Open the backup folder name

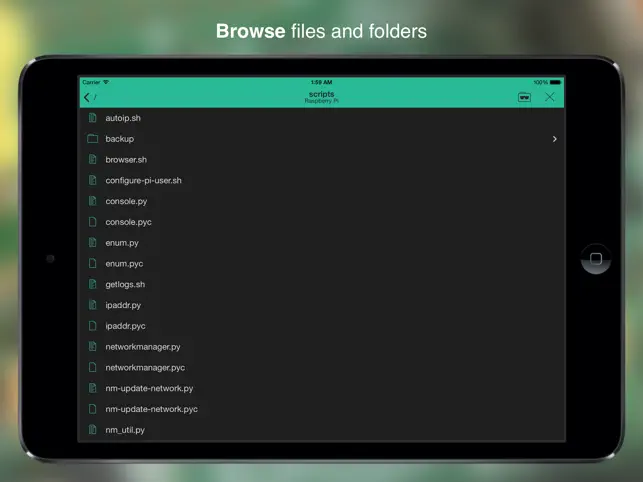tap(119, 139)
